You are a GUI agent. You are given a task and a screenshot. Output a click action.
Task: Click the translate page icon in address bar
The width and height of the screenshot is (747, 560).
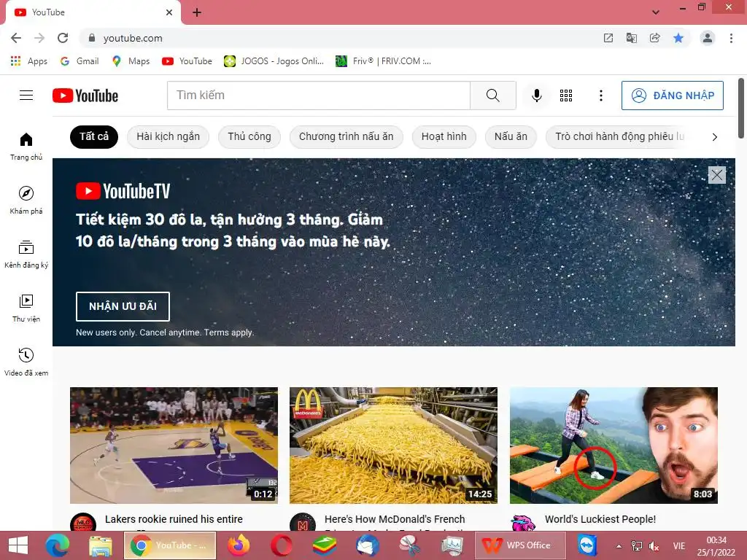(x=631, y=38)
